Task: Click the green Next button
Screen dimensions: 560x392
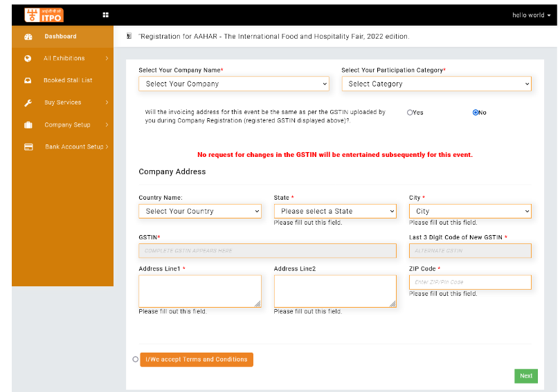Action: (x=526, y=376)
